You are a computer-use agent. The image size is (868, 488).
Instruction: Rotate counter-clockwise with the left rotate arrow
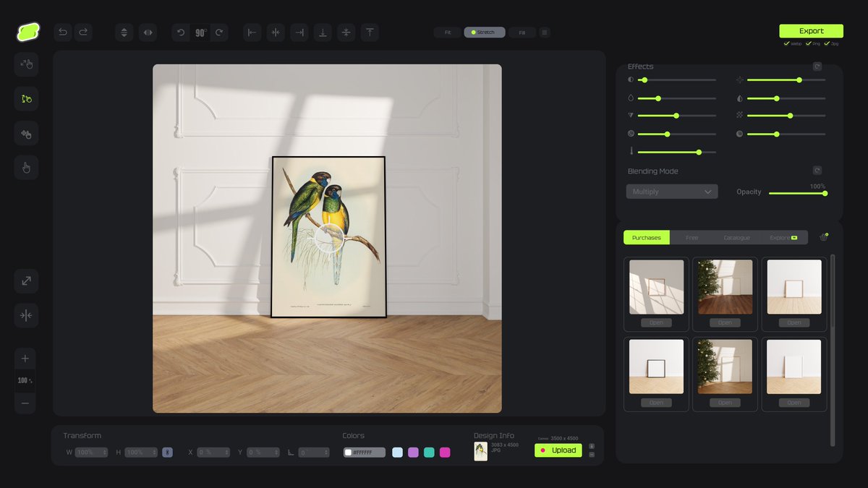[x=181, y=33]
